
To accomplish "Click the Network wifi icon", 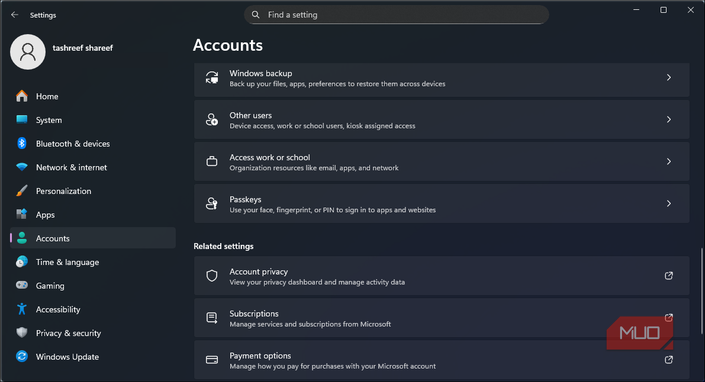I will (x=22, y=167).
